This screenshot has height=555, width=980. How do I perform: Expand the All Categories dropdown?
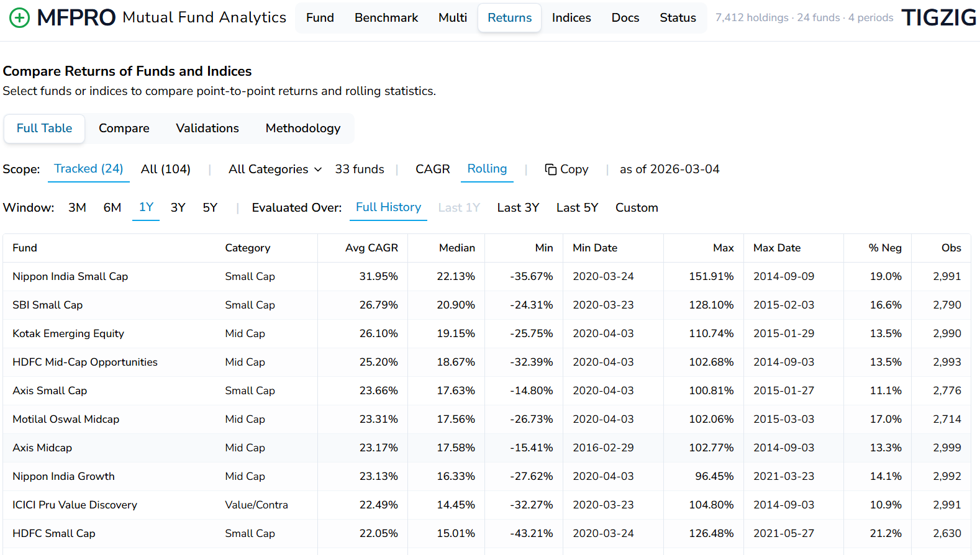pos(275,169)
